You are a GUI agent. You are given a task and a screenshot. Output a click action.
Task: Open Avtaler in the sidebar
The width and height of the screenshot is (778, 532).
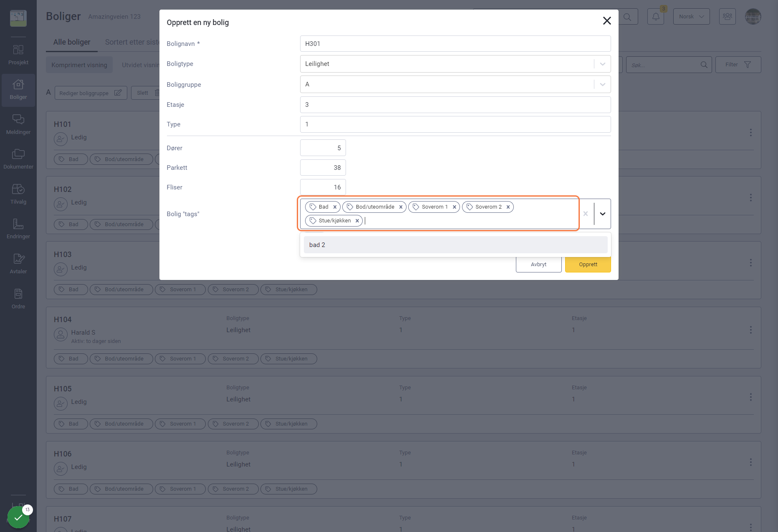tap(18, 264)
